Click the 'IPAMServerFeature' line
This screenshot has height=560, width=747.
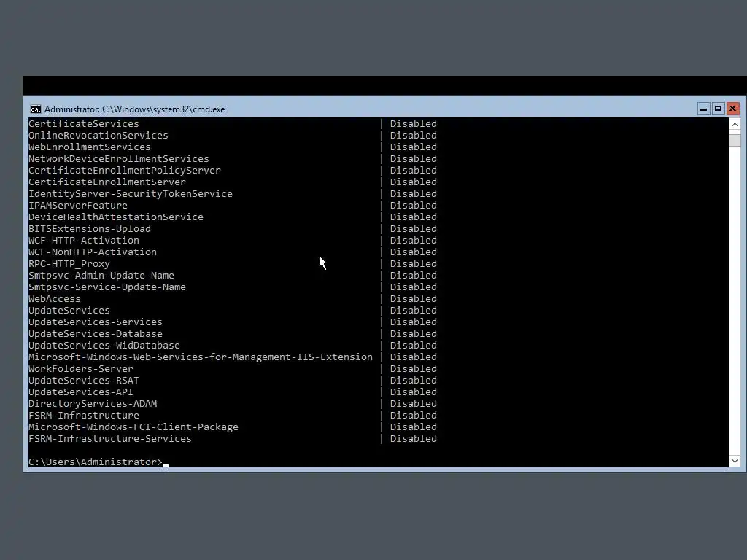click(78, 205)
